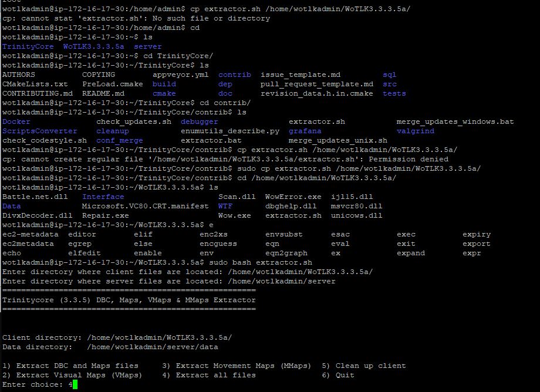Click the Wow.exe file name
Viewport: 540px width, 392px height.
(234, 215)
